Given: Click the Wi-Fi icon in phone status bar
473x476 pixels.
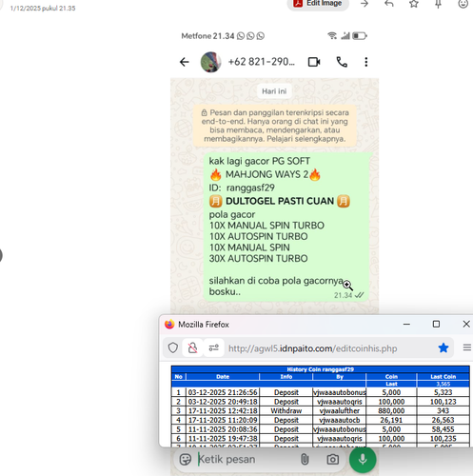Looking at the screenshot, I should 332,35.
